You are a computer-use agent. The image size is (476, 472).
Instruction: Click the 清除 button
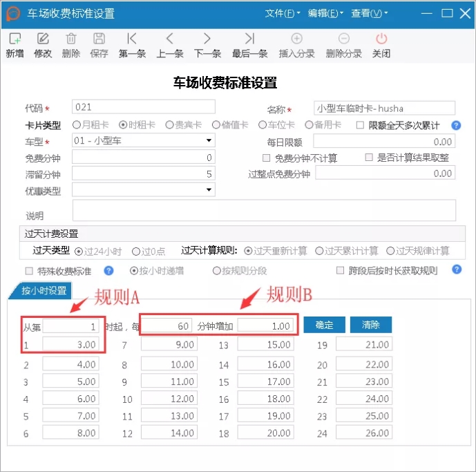[x=371, y=325]
